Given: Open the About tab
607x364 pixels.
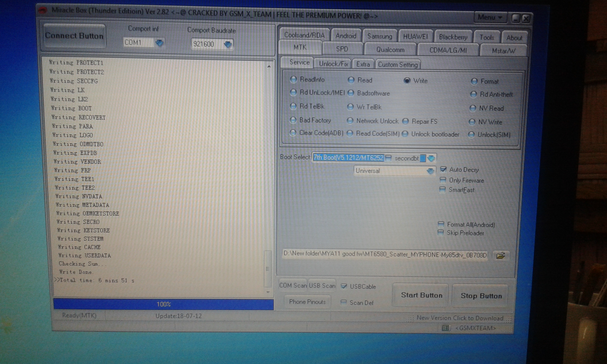Looking at the screenshot, I should click(x=514, y=38).
